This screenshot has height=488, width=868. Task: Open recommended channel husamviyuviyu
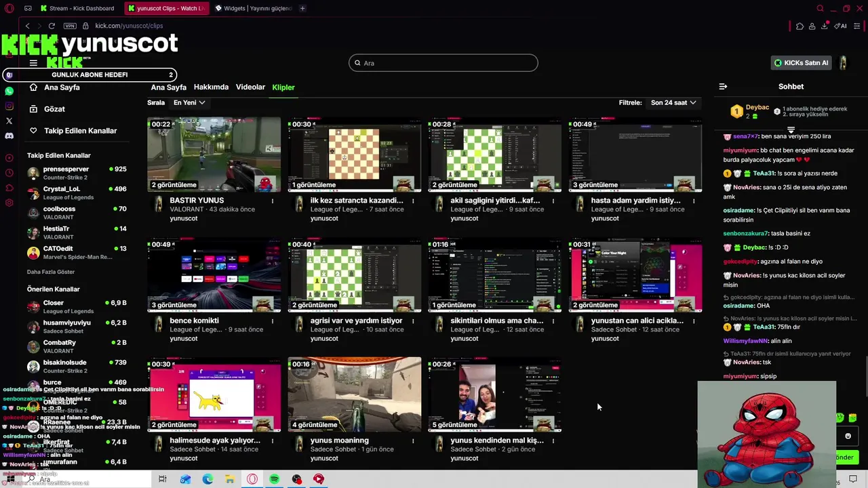[77, 327]
